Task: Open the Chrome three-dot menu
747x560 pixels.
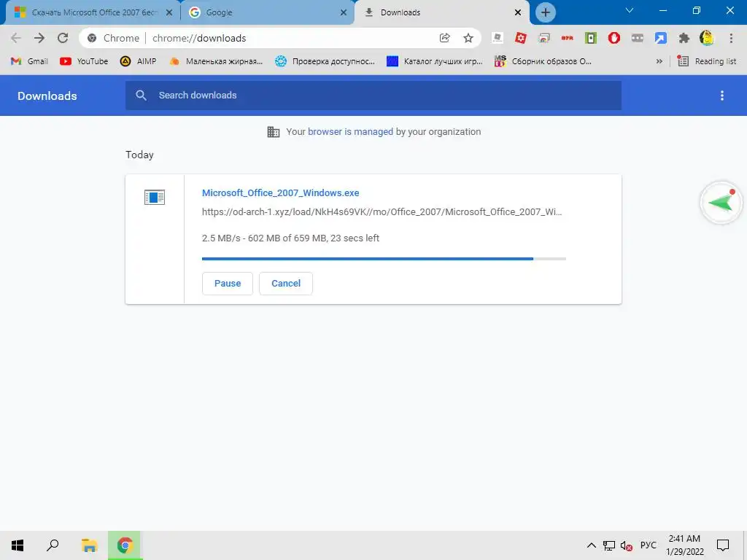Action: [731, 38]
